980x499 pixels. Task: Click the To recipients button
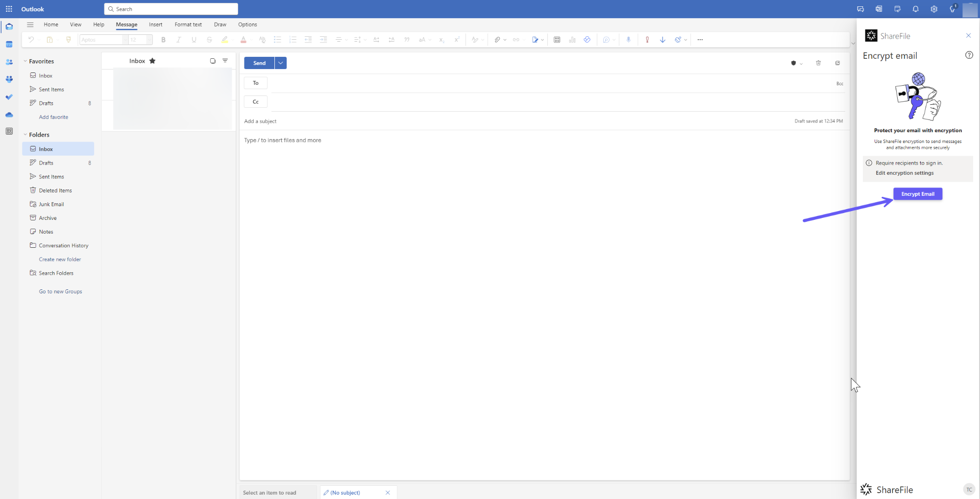256,83
